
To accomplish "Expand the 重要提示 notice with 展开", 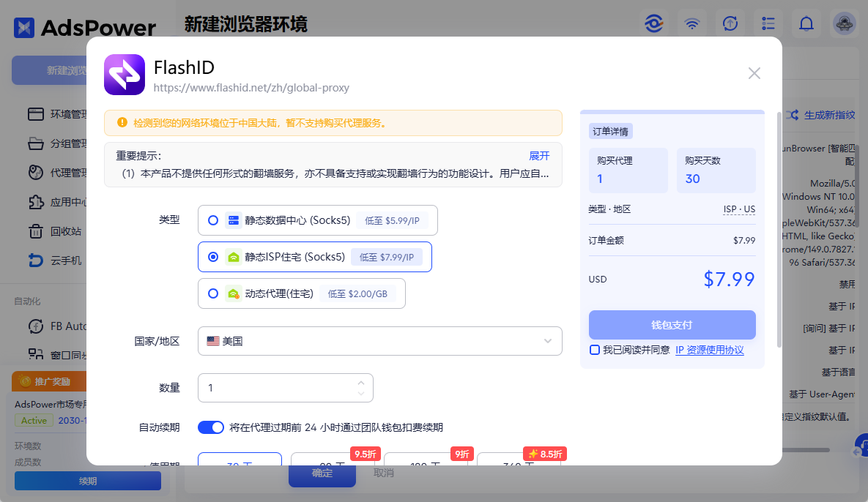I will (x=539, y=156).
